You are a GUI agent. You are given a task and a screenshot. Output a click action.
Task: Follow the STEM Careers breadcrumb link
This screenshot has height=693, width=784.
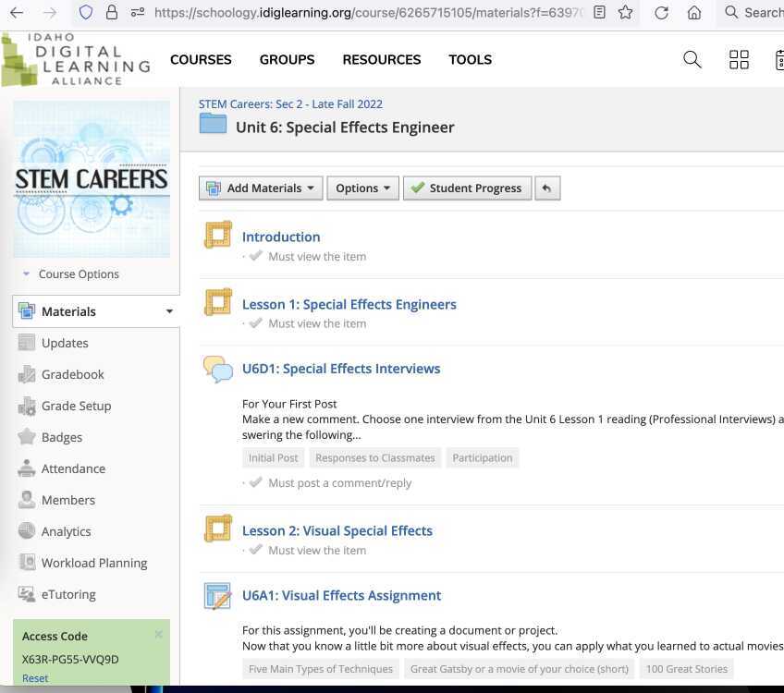(x=290, y=103)
